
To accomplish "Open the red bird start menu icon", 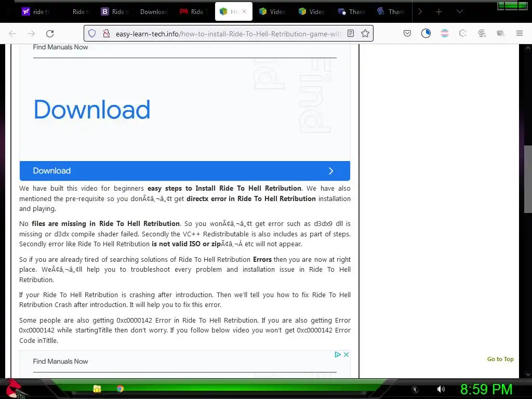I will (13, 389).
